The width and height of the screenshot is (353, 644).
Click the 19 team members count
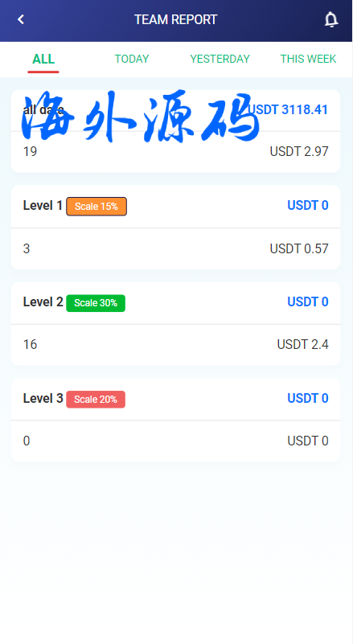coord(30,152)
